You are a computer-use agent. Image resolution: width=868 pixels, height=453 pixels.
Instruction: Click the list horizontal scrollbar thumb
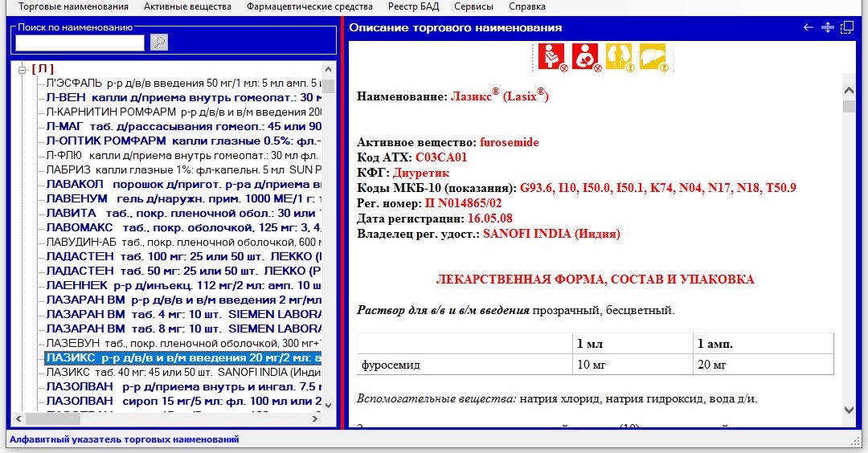pyautogui.click(x=52, y=418)
